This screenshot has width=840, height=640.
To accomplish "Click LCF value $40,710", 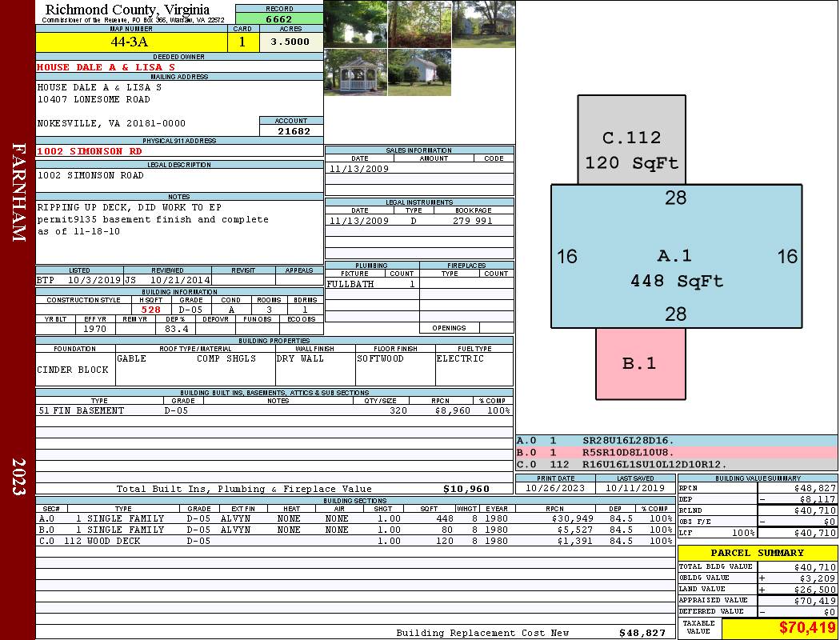I will (x=815, y=533).
